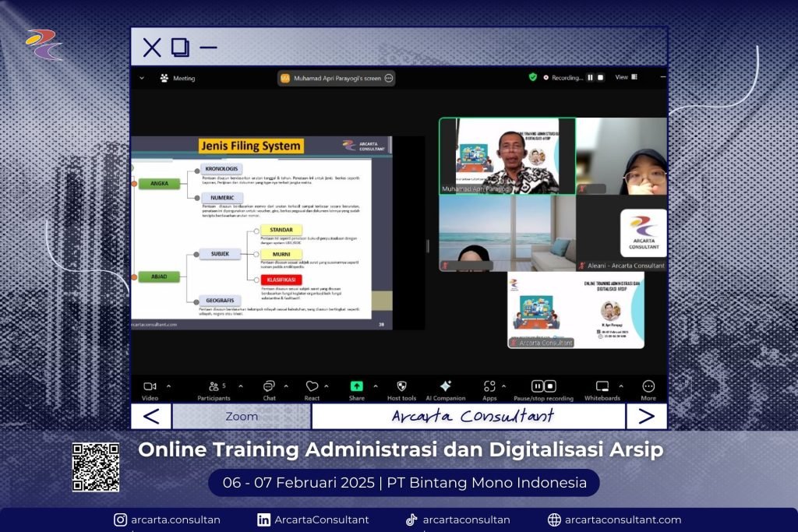Launch the AI Companion
This screenshot has width=798, height=532.
[x=445, y=386]
